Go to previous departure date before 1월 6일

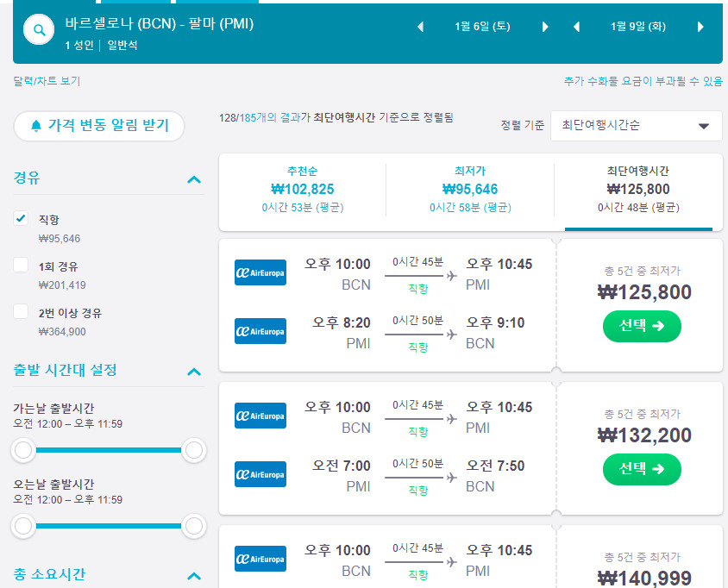click(x=421, y=27)
